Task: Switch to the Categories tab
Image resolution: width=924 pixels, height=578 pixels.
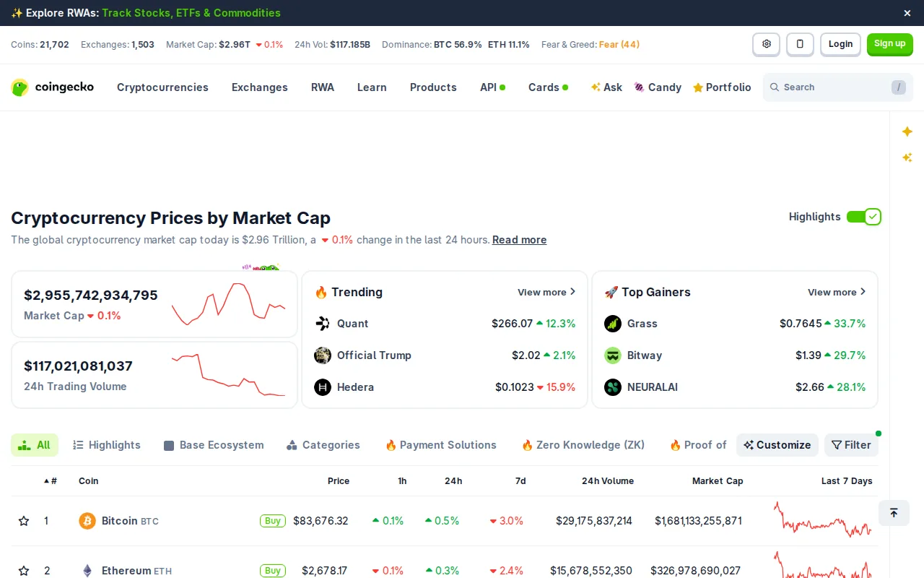Action: [x=323, y=445]
